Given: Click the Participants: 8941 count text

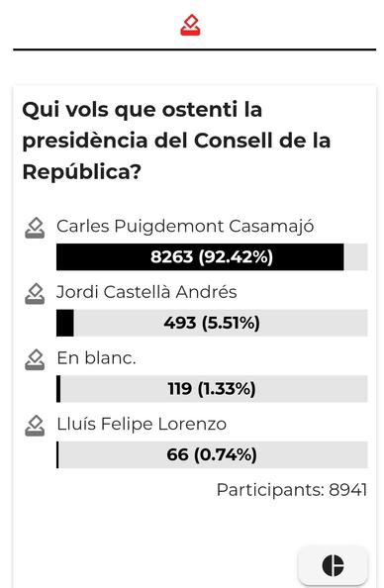Looking at the screenshot, I should pyautogui.click(x=292, y=490).
